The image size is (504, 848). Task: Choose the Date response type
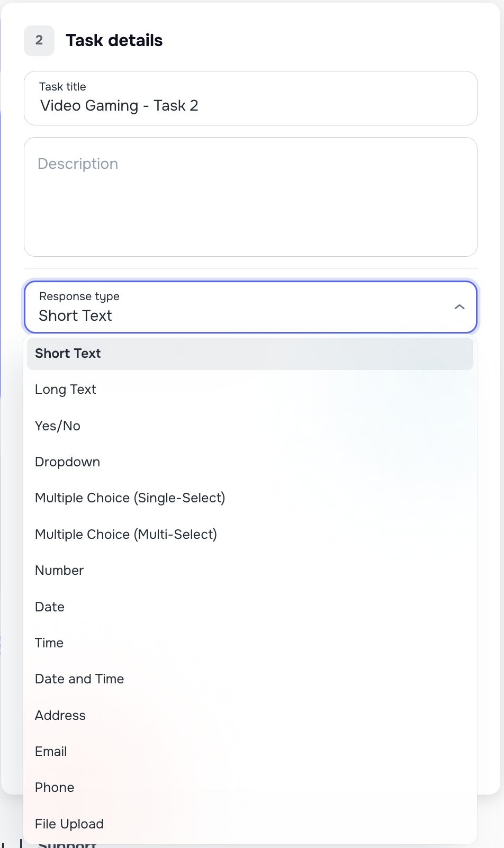(49, 607)
